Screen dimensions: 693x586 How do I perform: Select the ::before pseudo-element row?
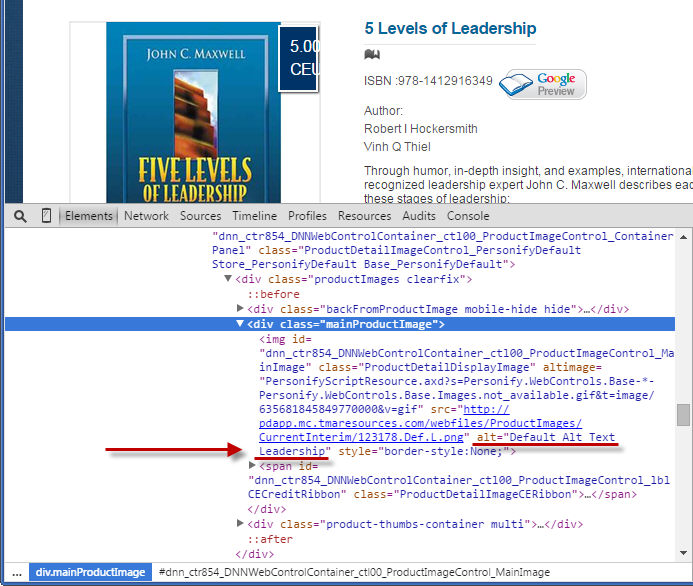point(273,294)
